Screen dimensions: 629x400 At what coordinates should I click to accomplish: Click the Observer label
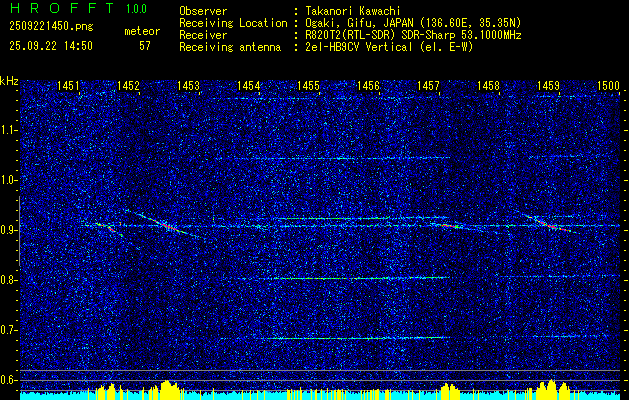click(203, 11)
